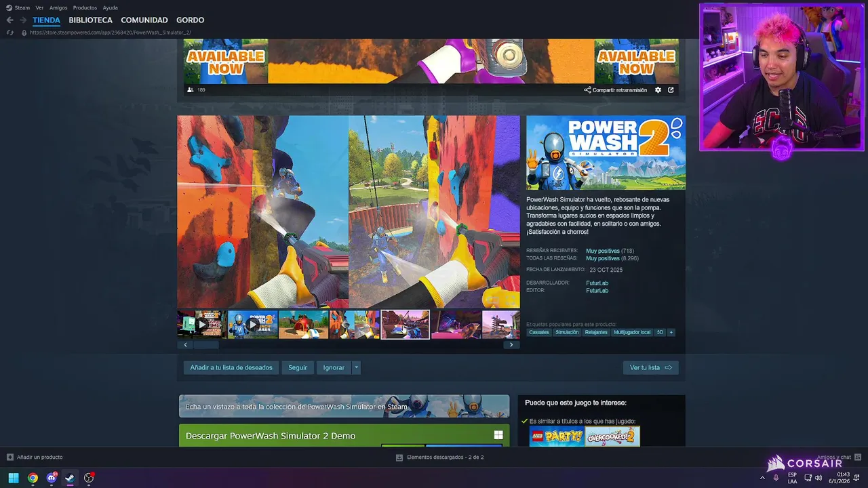
Task: Select the Simulación tag
Action: pyautogui.click(x=567, y=332)
